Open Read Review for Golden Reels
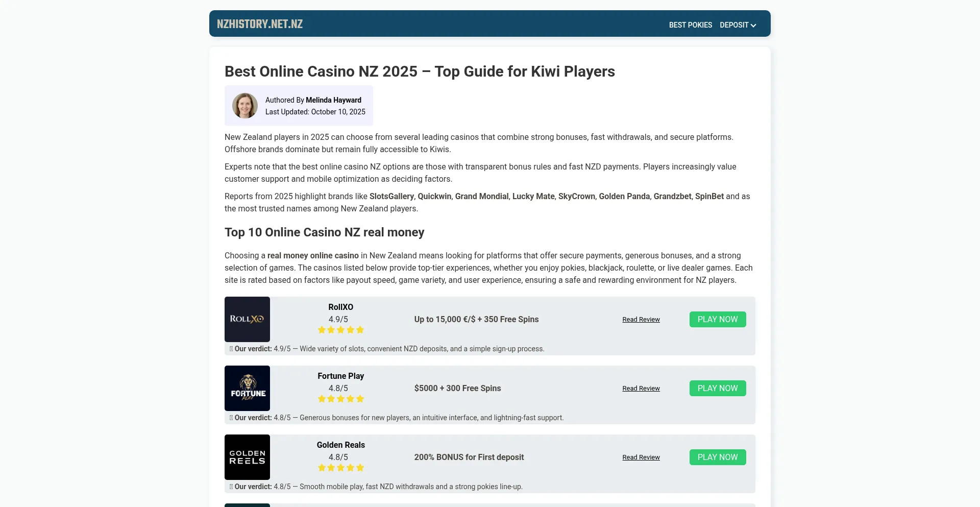The width and height of the screenshot is (980, 507). tap(641, 457)
